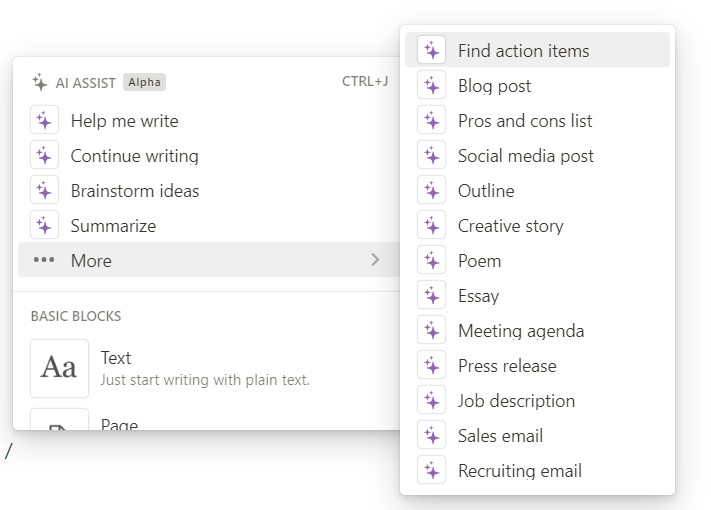
Task: Click the AI Assist sparkle header icon
Action: (x=40, y=83)
